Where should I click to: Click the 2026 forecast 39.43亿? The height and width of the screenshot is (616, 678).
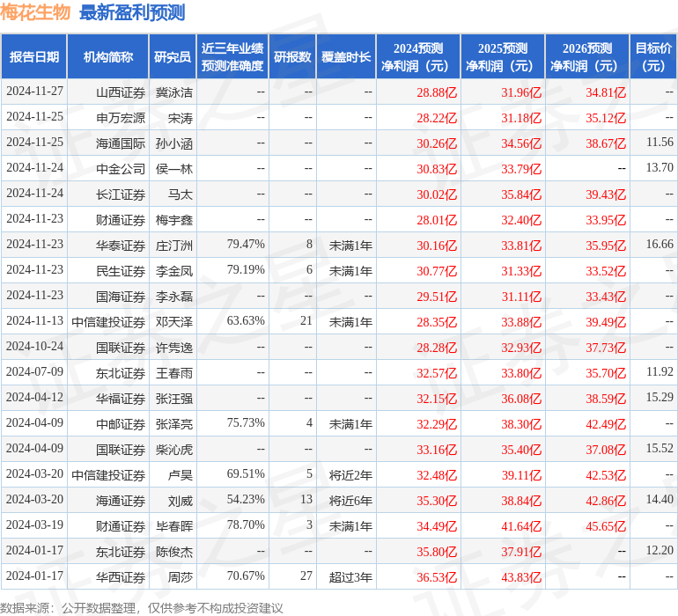pyautogui.click(x=606, y=194)
